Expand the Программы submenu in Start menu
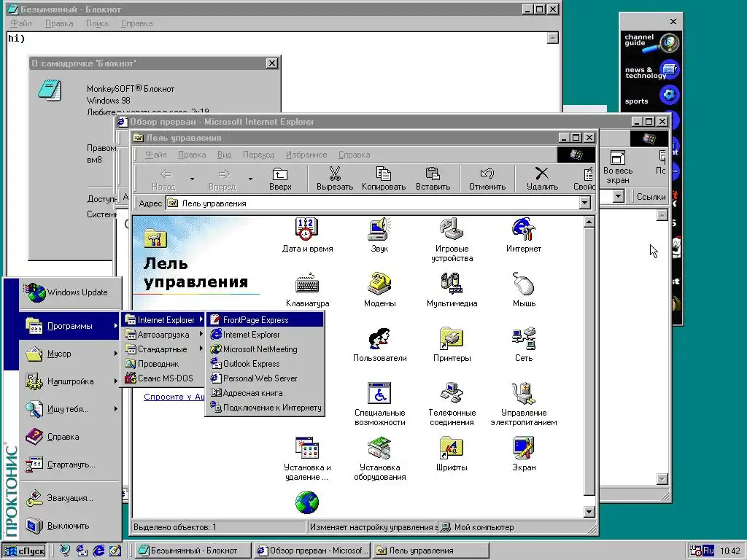This screenshot has width=747, height=560. (69, 326)
